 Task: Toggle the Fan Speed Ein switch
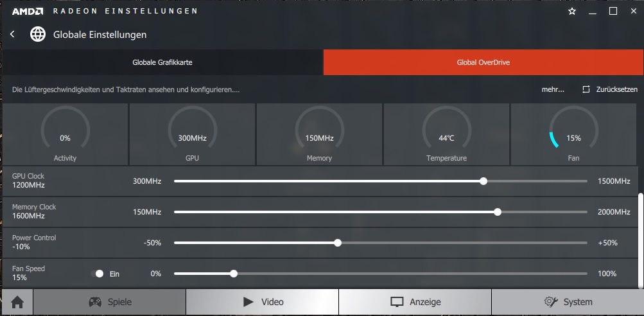[98, 274]
